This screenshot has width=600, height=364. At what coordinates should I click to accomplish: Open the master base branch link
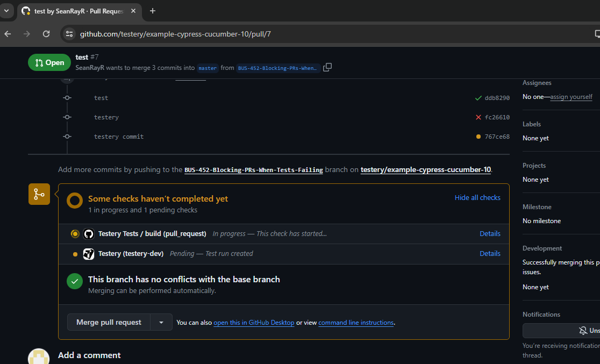pos(208,68)
